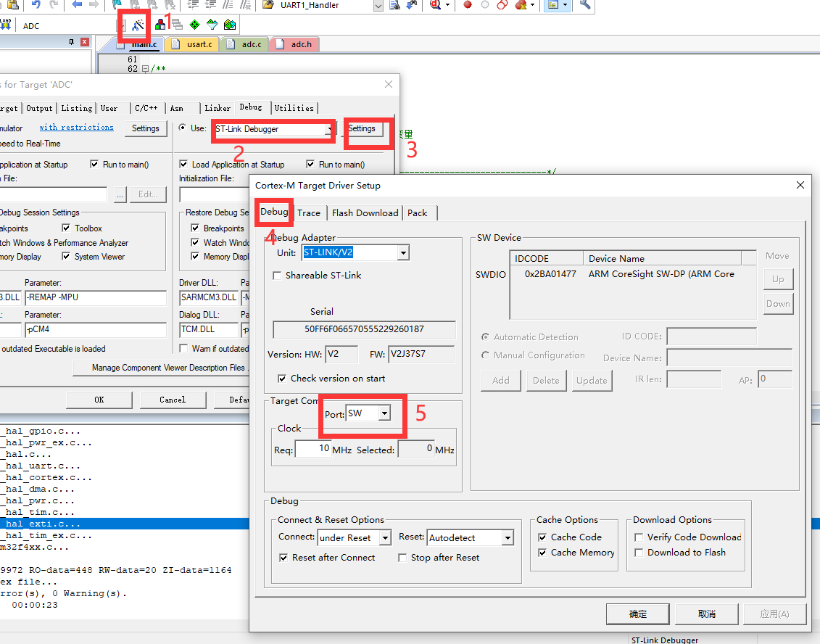Screen dimensions: 820x644
Task: Click the with restrictions link
Action: click(x=76, y=127)
